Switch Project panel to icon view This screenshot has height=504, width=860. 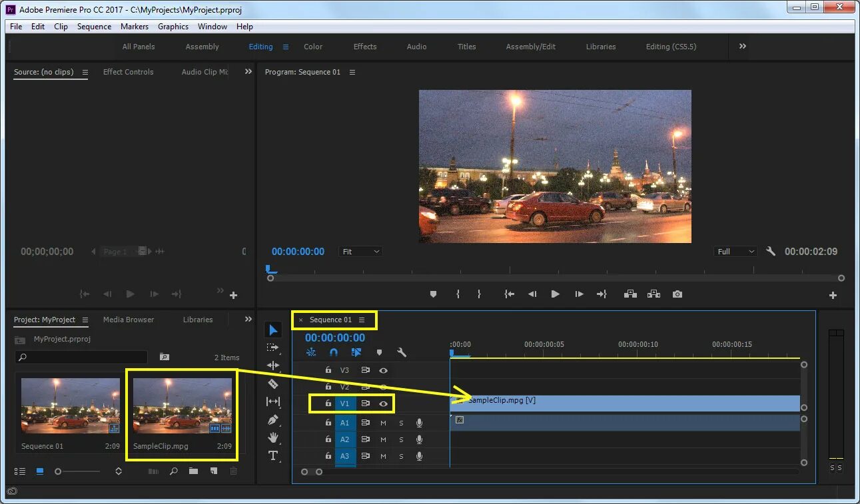coord(40,471)
